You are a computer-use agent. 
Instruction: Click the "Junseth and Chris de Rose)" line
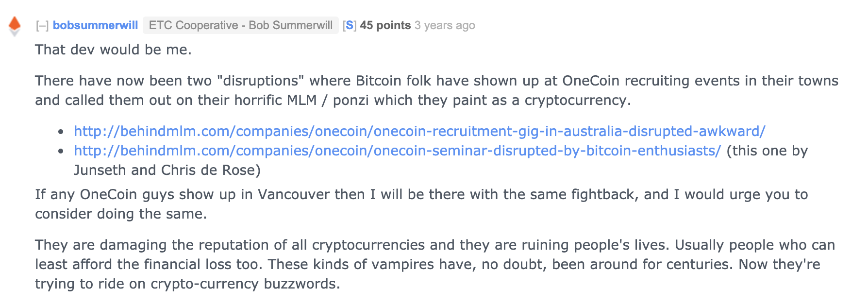click(x=167, y=170)
